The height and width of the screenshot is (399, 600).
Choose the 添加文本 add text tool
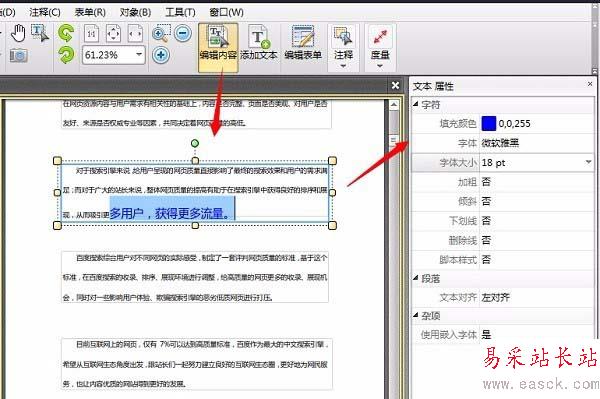click(x=259, y=43)
